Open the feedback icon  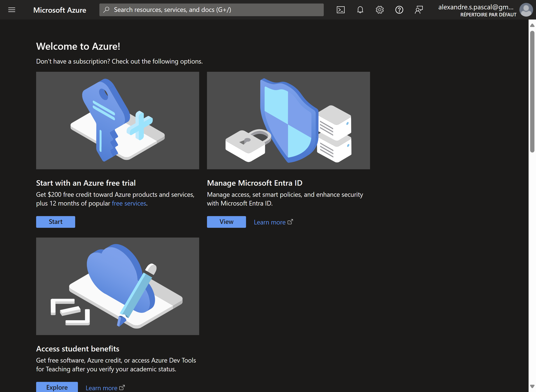point(419,10)
